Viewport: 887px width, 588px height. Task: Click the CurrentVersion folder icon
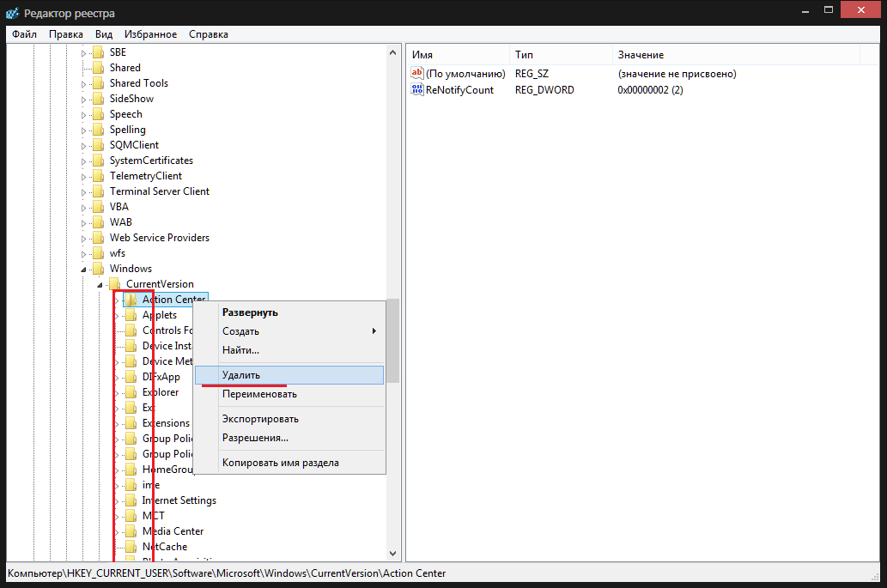pos(114,284)
